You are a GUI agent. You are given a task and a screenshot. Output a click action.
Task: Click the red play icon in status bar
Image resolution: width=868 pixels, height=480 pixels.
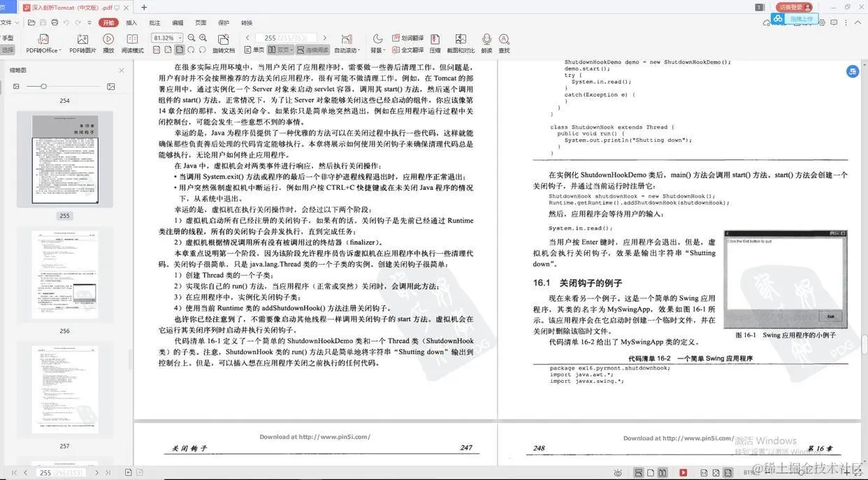(x=683, y=472)
